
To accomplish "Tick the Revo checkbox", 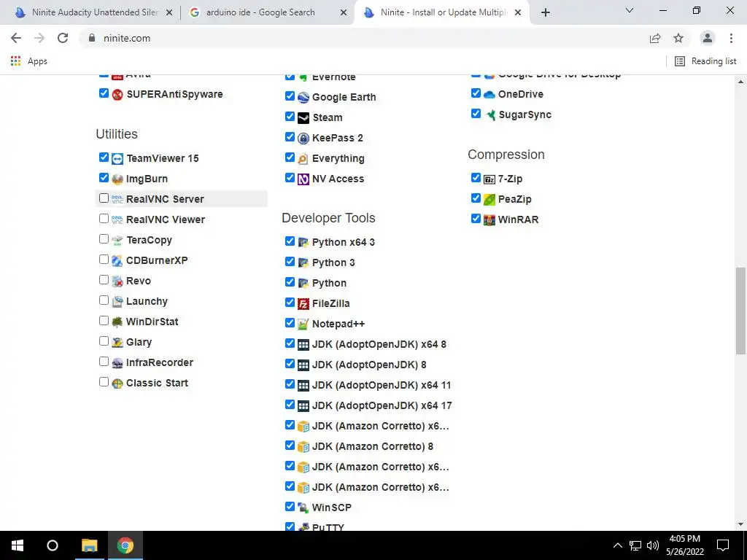I will (x=104, y=280).
